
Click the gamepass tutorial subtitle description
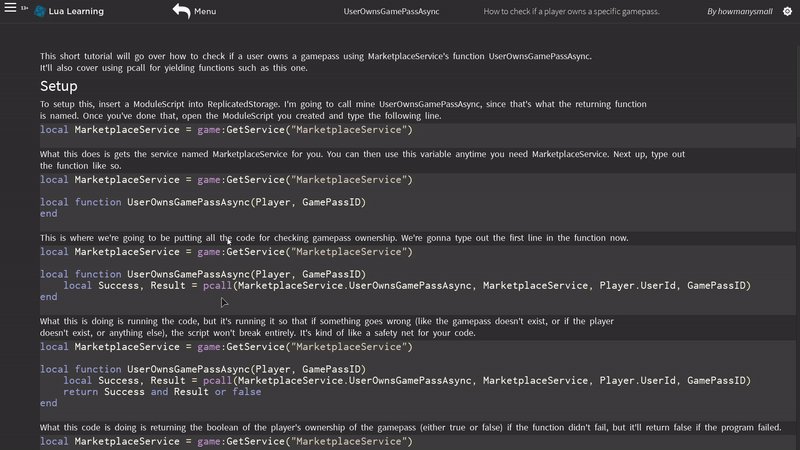click(x=571, y=11)
